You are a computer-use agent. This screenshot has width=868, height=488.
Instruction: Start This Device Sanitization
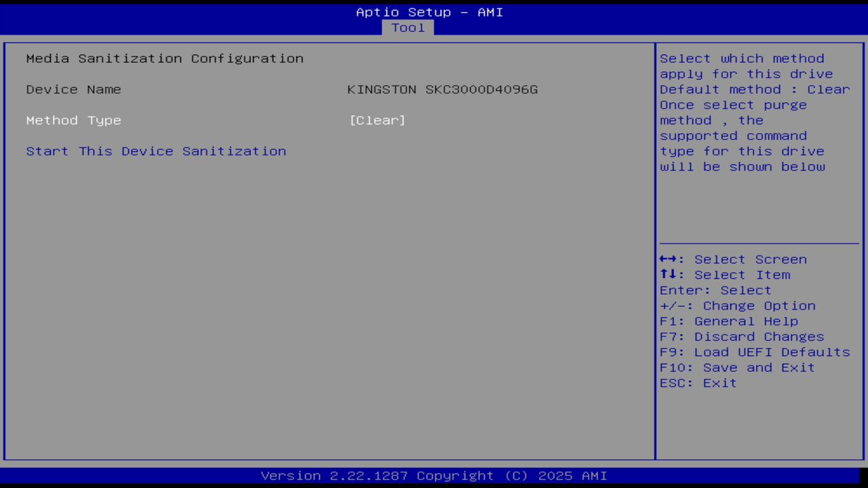tap(156, 151)
